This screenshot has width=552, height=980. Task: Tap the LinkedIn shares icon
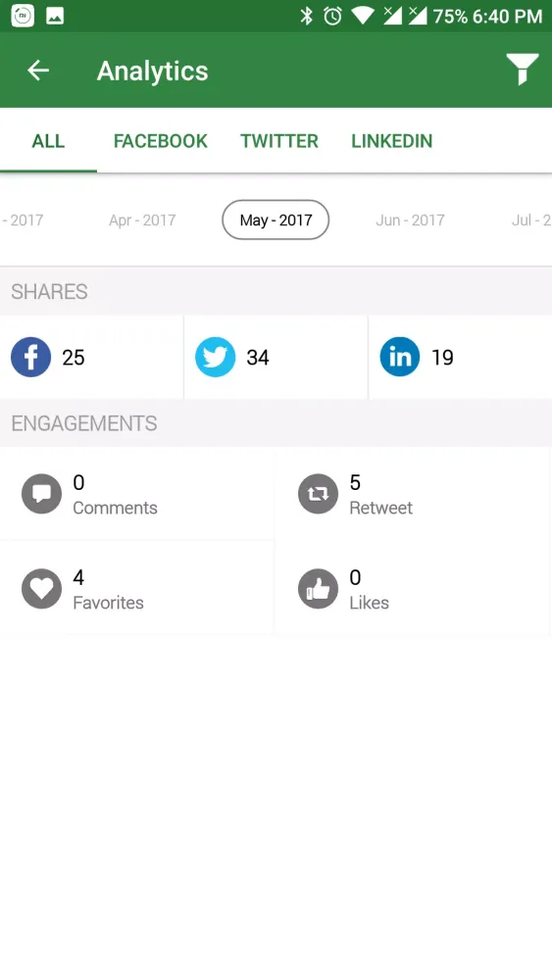point(399,357)
